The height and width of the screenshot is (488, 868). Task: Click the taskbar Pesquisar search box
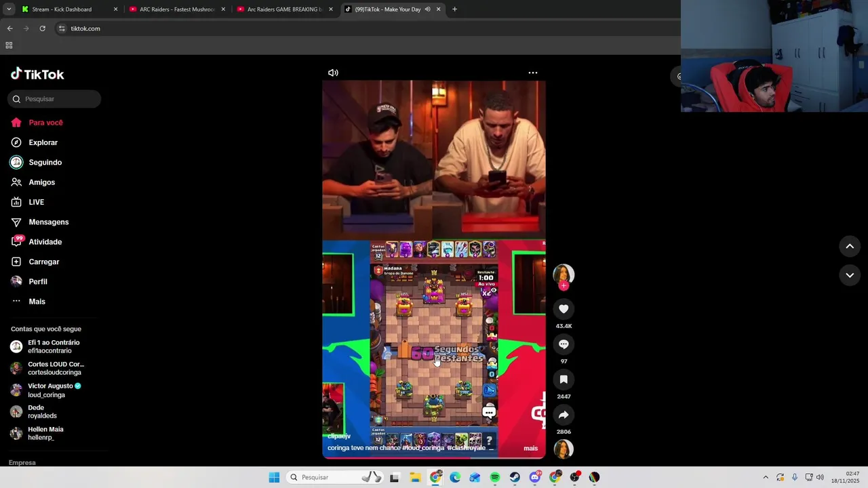[x=335, y=477]
